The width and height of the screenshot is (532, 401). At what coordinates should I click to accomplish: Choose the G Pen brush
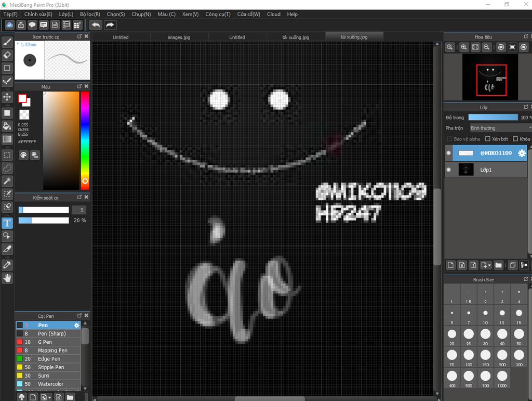point(45,342)
